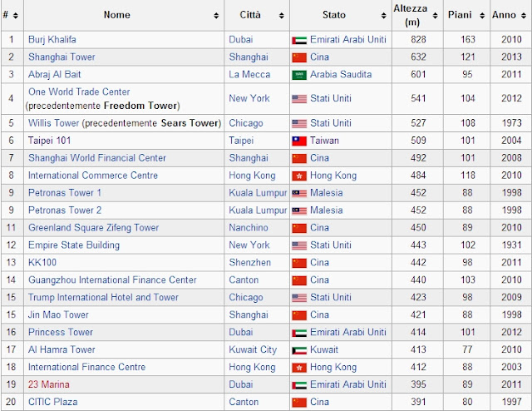
Task: Open New York link in Empire State row
Action: click(249, 245)
